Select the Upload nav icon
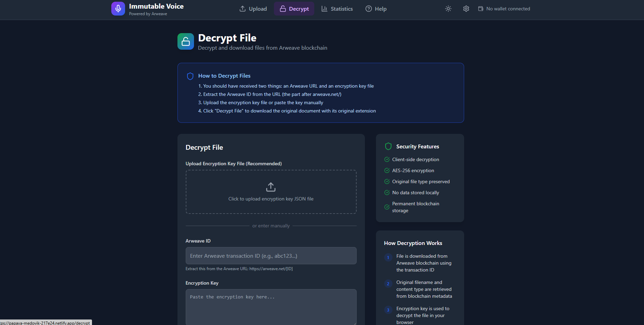 [242, 9]
